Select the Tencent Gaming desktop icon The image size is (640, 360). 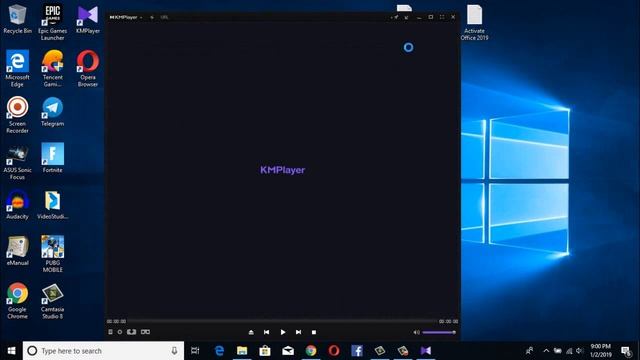pyautogui.click(x=53, y=68)
